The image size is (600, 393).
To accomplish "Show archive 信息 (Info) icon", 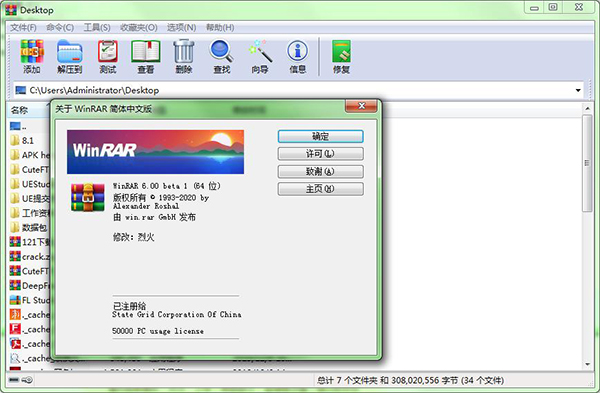I will coord(298,57).
